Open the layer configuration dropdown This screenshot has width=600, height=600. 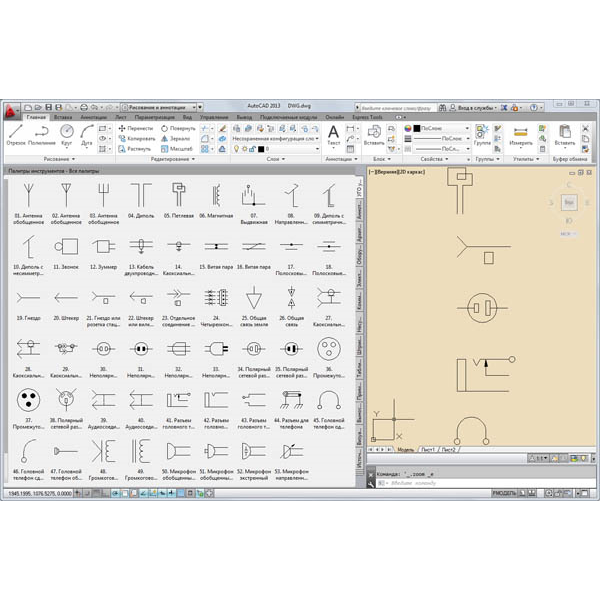click(x=276, y=139)
